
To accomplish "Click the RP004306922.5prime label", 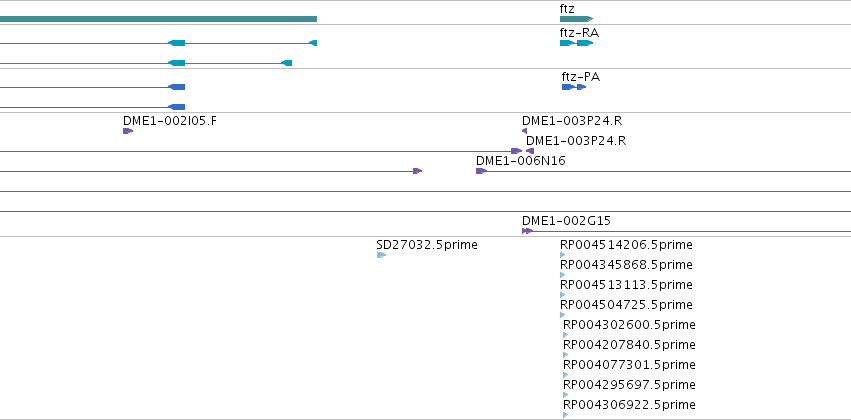I will [629, 405].
